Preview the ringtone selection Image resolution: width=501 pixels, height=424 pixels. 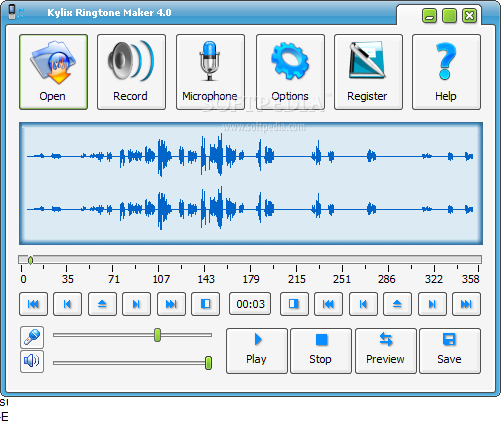[386, 351]
